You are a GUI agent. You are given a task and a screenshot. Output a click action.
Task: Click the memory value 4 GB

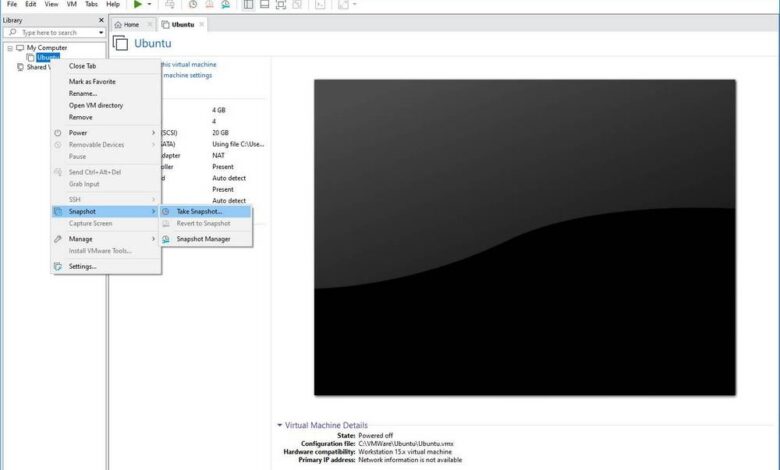point(219,110)
